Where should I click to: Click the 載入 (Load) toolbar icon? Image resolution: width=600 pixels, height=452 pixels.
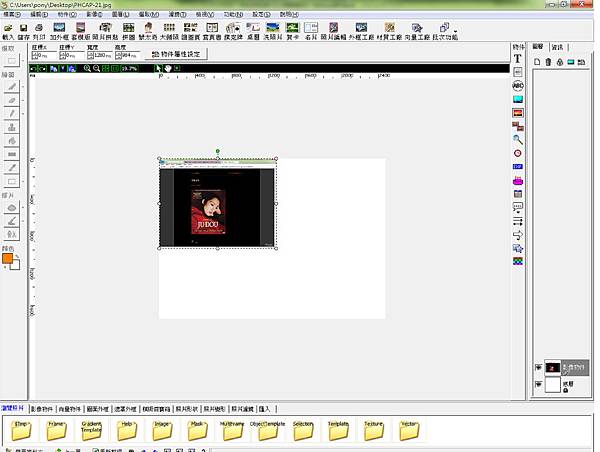click(8, 31)
